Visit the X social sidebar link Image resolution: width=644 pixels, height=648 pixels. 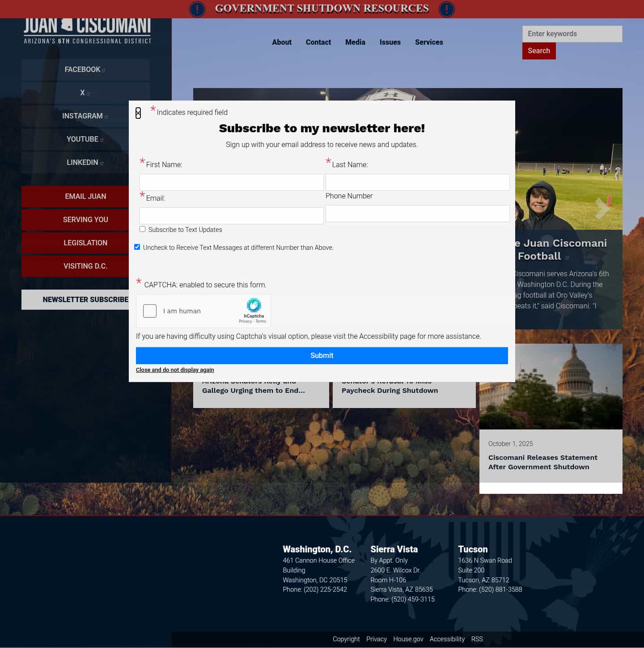coord(85,93)
